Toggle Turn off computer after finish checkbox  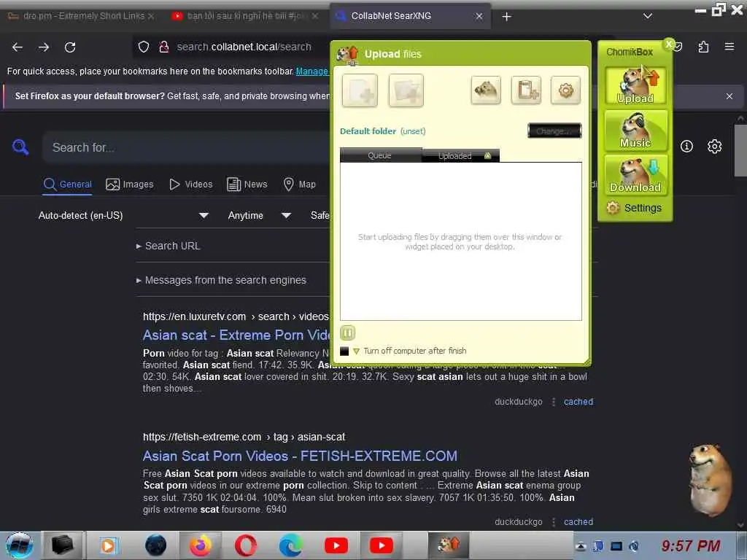coord(344,351)
